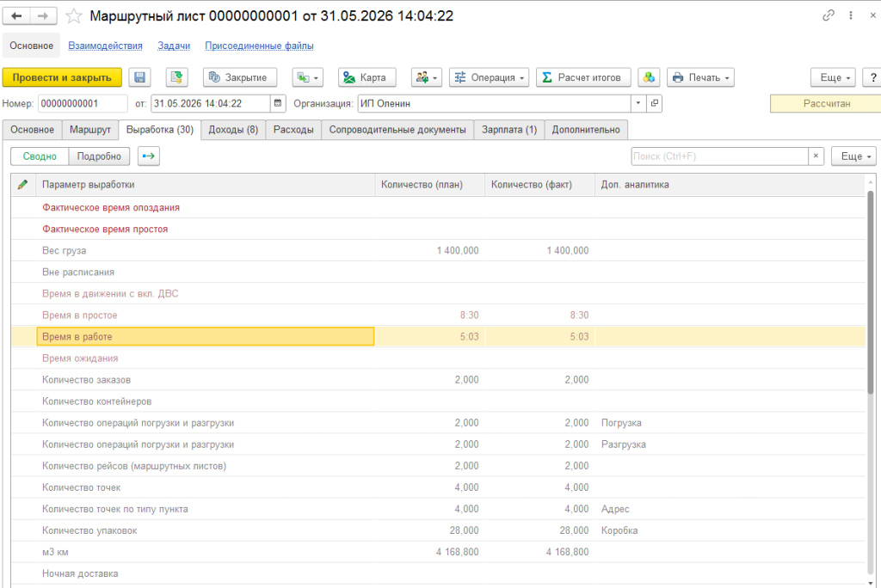Click the colorful reports icon near Печать
The image size is (881, 588).
pos(649,77)
